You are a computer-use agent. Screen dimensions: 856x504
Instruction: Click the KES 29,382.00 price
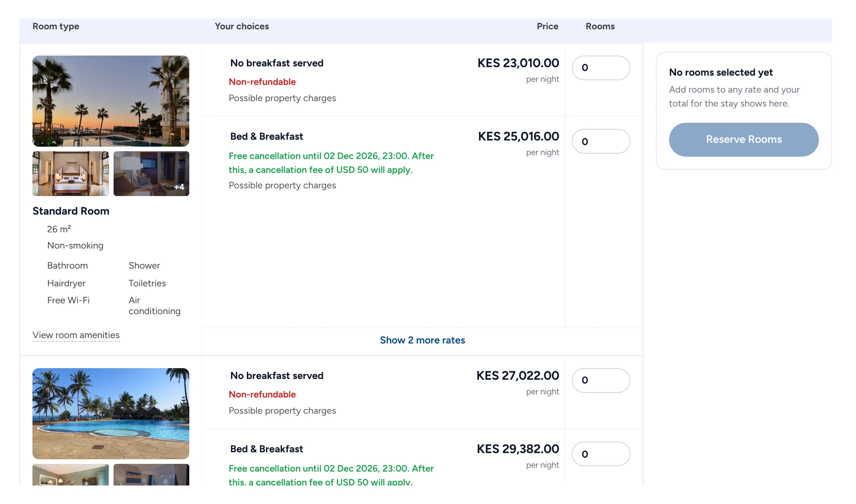tap(518, 449)
